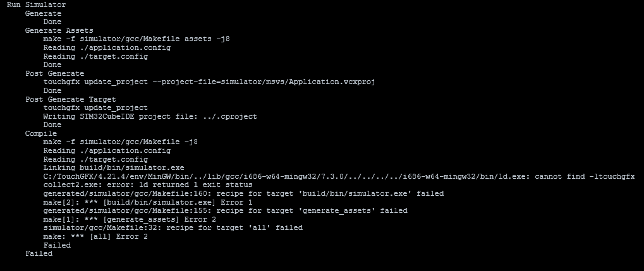Image resolution: width=644 pixels, height=271 pixels.
Task: Select the Compile section header
Action: click(41, 133)
